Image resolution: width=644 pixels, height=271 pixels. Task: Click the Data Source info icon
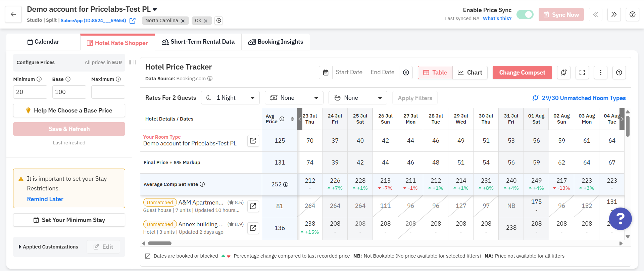point(210,79)
